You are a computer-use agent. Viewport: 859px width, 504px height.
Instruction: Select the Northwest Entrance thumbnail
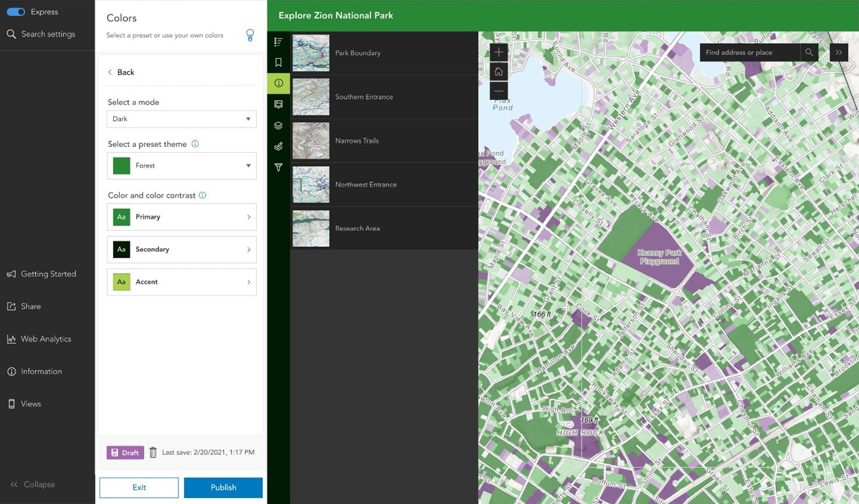click(311, 184)
